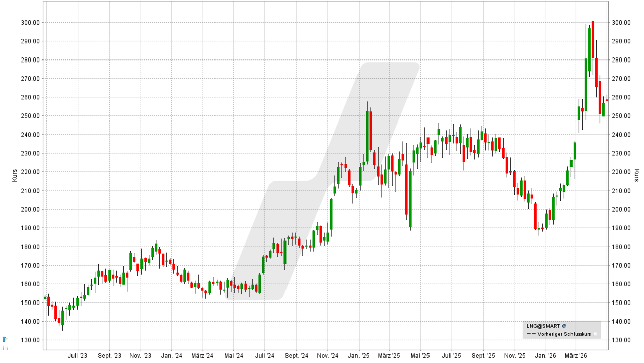This screenshot has height=363, width=644.
Task: Click the globe icon beside LNG@SMART
Action: click(564, 326)
